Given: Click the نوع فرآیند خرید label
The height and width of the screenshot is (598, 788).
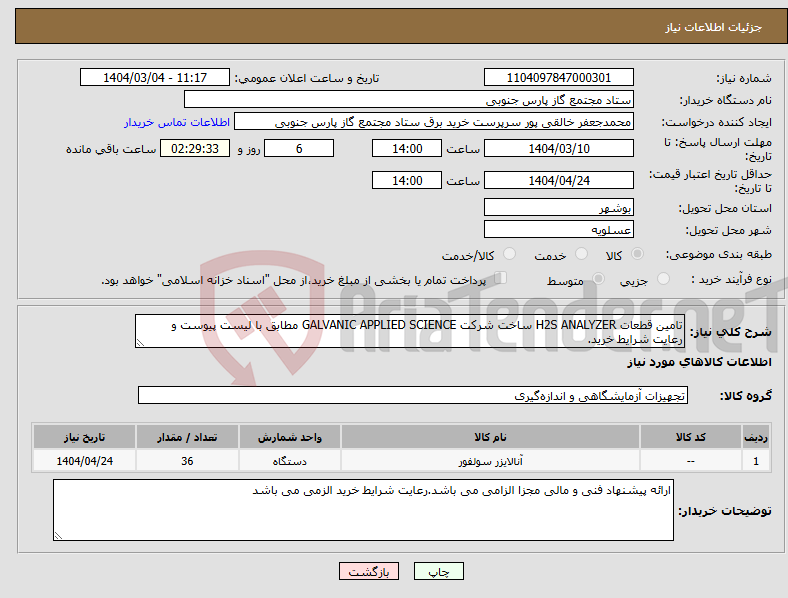Looking at the screenshot, I should pos(731,279).
